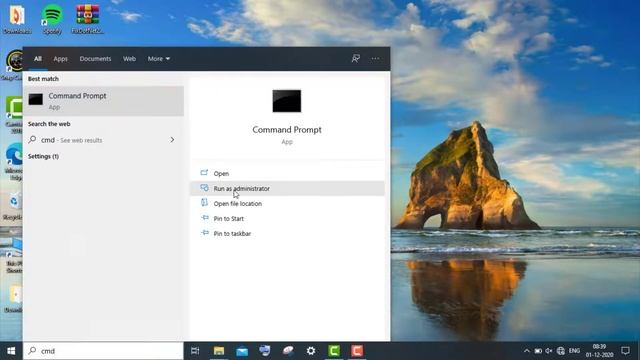Select Spotify desktop shortcut

coord(52,18)
